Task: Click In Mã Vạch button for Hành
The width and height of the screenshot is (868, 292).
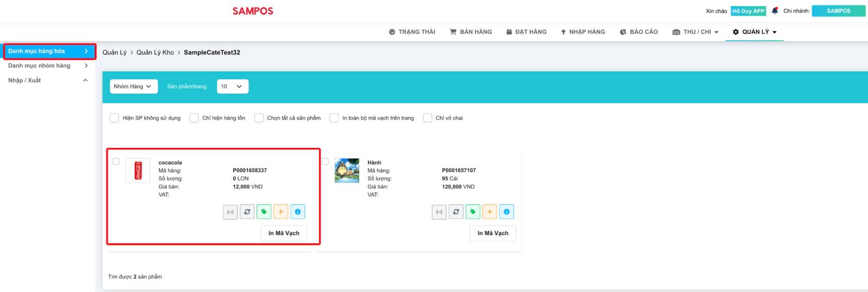Action: (x=493, y=233)
